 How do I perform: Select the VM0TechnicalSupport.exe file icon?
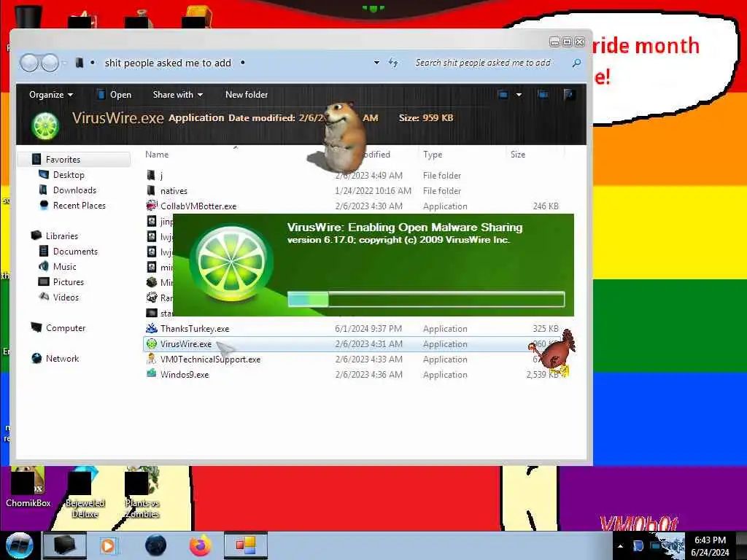pos(152,359)
